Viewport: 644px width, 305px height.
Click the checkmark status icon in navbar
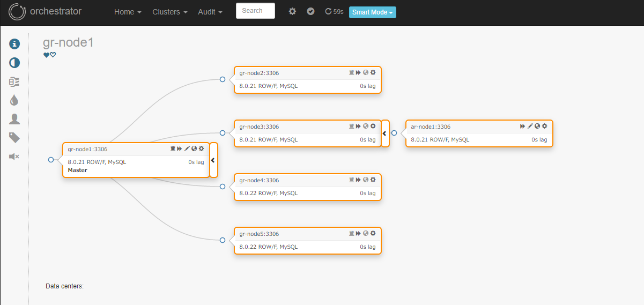[310, 11]
